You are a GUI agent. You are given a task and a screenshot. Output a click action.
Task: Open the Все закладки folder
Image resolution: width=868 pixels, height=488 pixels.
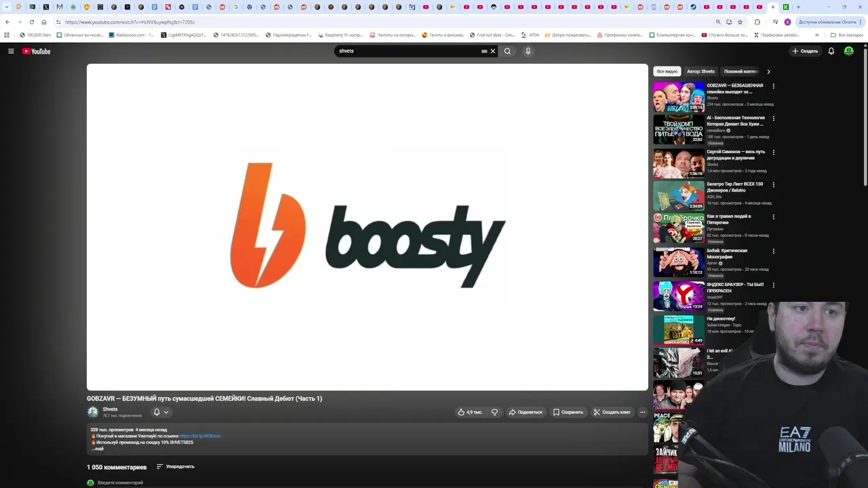coord(847,35)
